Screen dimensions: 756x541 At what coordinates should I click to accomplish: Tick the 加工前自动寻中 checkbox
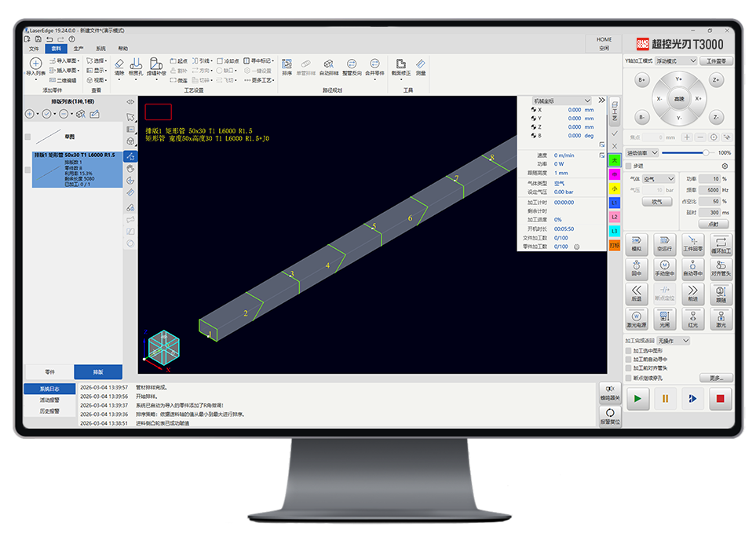pyautogui.click(x=628, y=360)
